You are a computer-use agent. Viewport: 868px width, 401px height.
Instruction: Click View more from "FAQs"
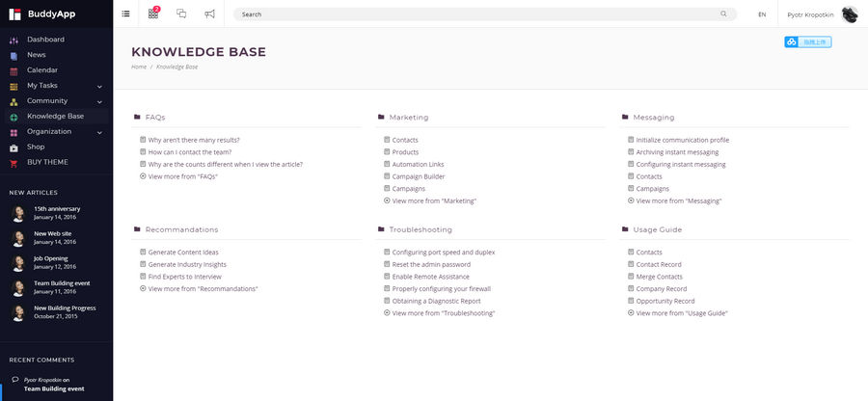(x=183, y=176)
